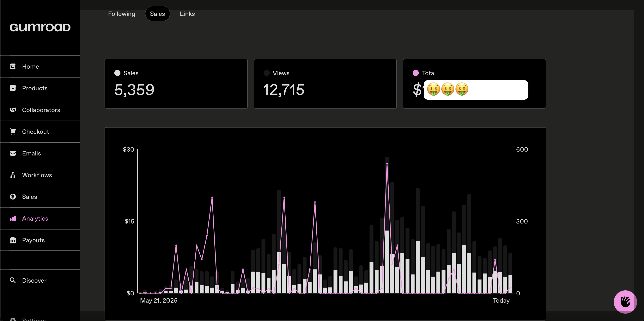Click the Sales dollar coin icon

click(13, 197)
